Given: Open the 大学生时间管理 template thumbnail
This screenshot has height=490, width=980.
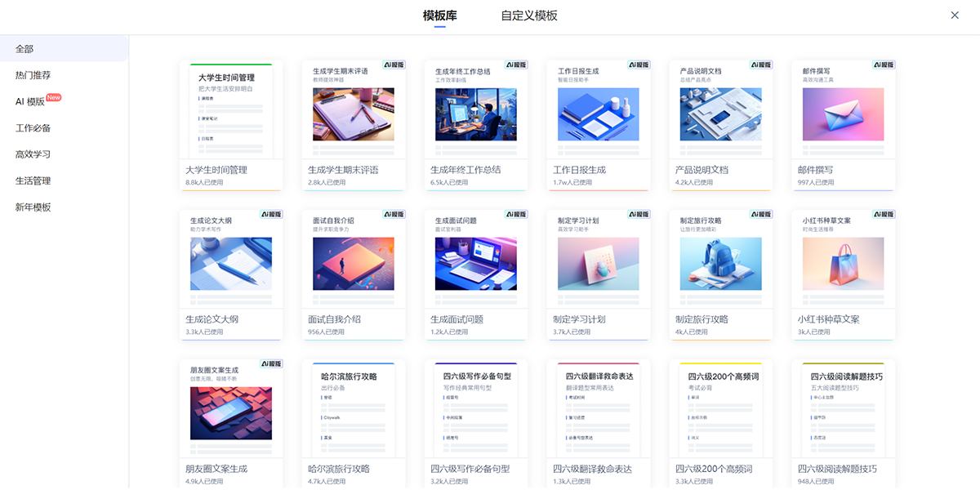Looking at the screenshot, I should (230, 110).
